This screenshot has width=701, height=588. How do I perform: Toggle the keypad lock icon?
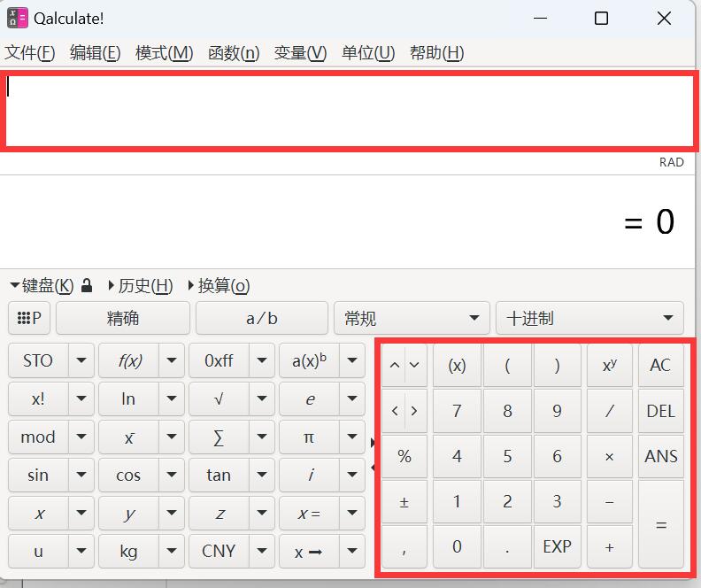(x=87, y=286)
